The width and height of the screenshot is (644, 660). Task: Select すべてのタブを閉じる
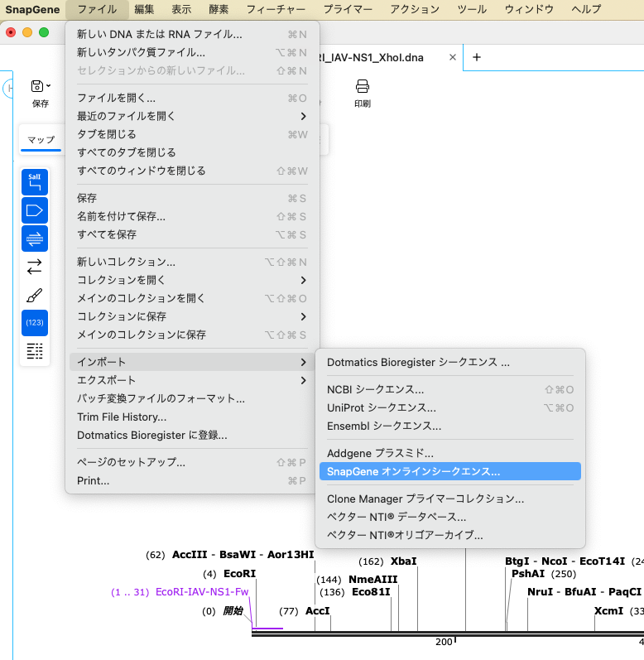[x=192, y=152]
